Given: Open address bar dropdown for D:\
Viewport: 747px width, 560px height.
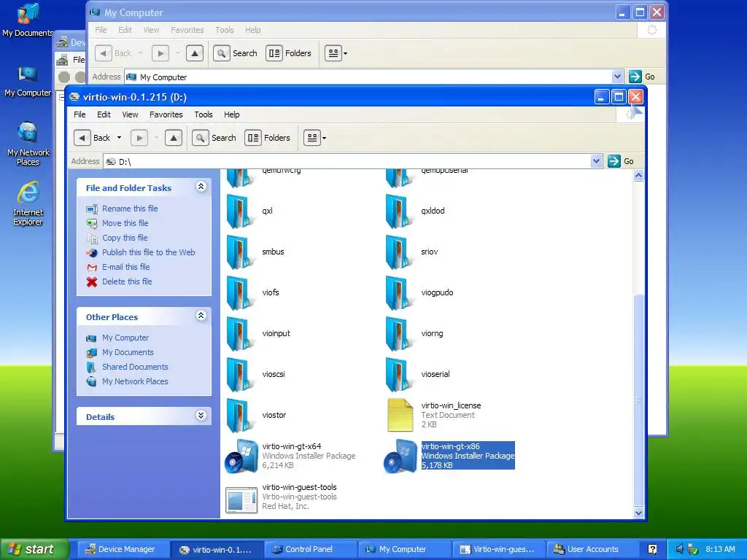Looking at the screenshot, I should point(596,161).
